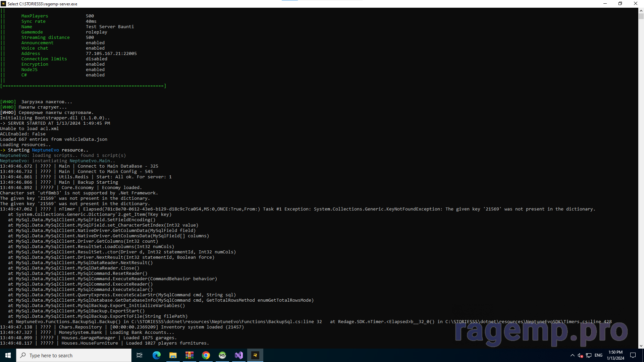
Task: Open Google Chrome from the taskbar
Action: point(206,355)
